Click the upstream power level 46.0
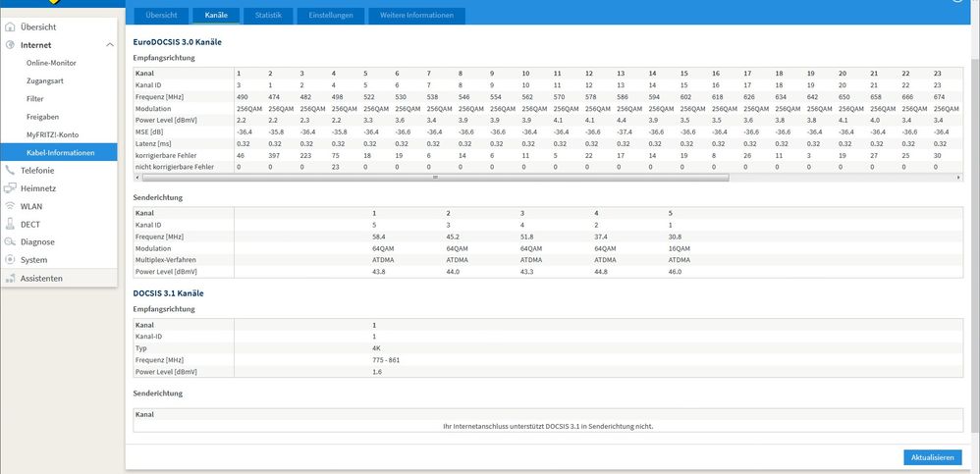 pyautogui.click(x=675, y=272)
